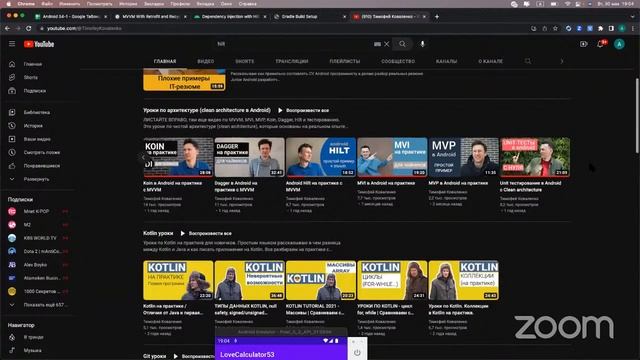This screenshot has height=360, width=640.
Task: Switch to the СООБЩЕСТВО channel tab
Action: click(x=398, y=61)
